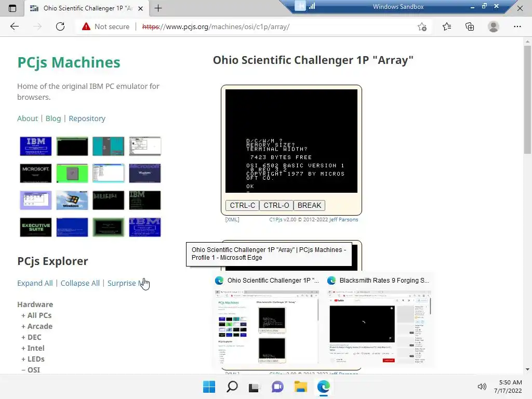Viewport: 532px width, 399px height.
Task: Click Collapse All in PCjs Explorer
Action: point(80,283)
